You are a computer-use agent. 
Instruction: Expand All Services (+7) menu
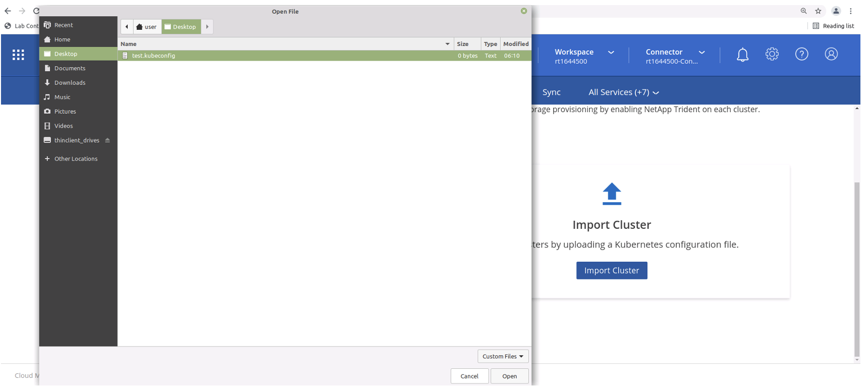[x=624, y=92]
